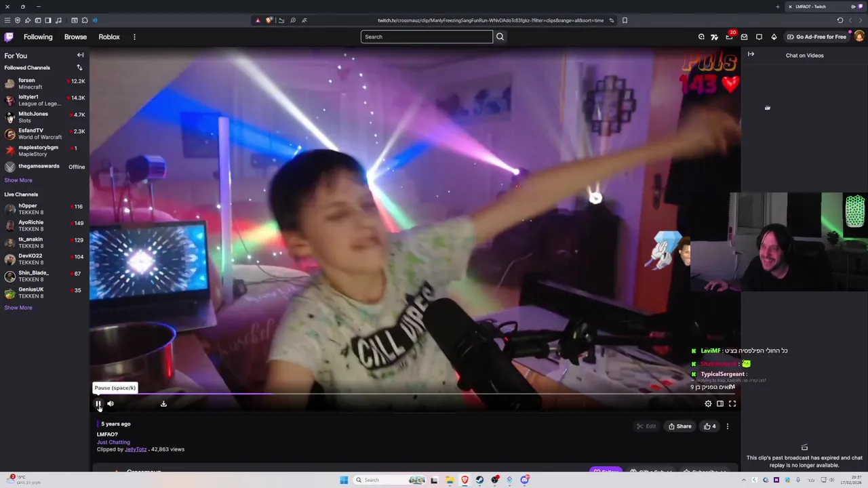Open the browser hamburger menu icon
The height and width of the screenshot is (488, 868).
click(7, 20)
